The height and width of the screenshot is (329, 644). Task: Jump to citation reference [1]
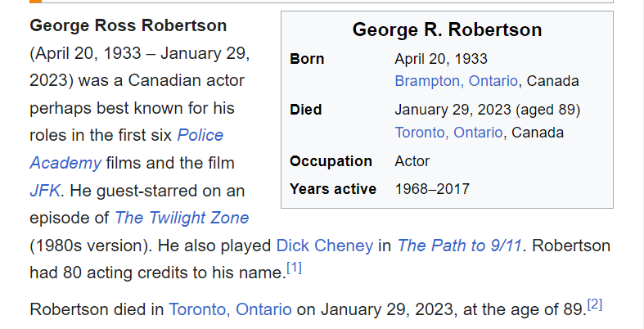click(294, 268)
